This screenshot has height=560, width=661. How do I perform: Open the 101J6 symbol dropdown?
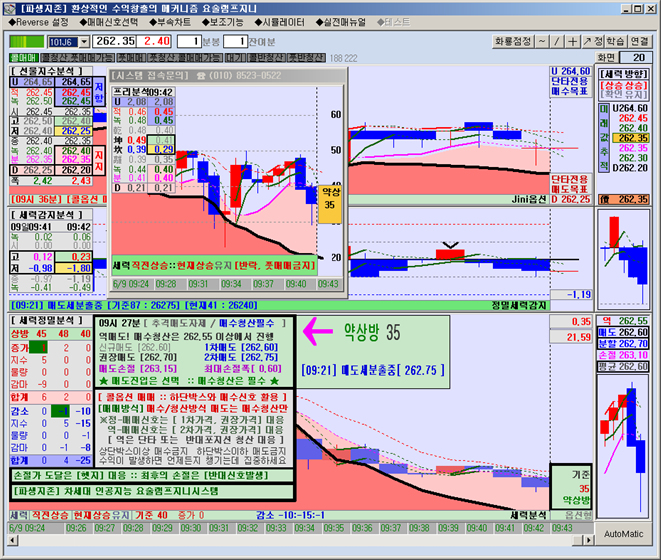(x=84, y=42)
